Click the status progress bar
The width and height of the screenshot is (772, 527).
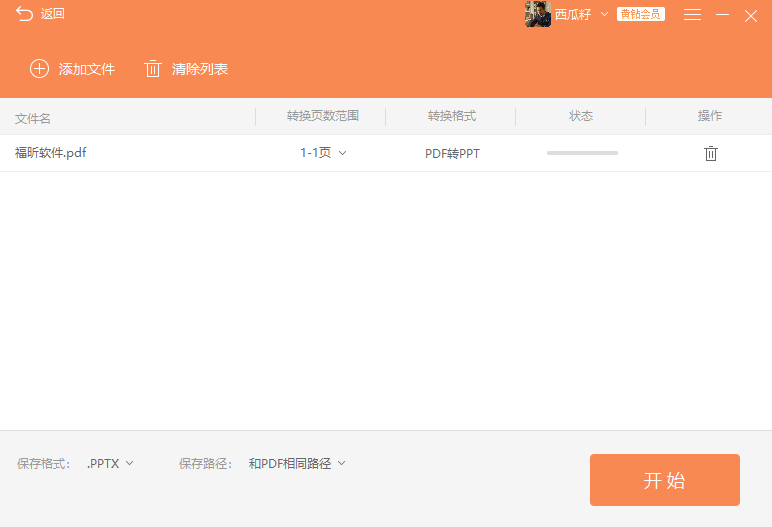(582, 153)
